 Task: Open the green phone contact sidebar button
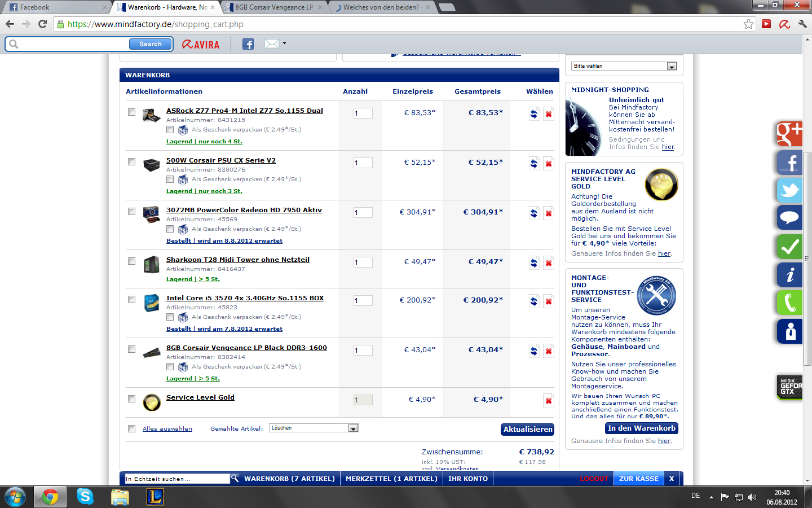tap(789, 303)
